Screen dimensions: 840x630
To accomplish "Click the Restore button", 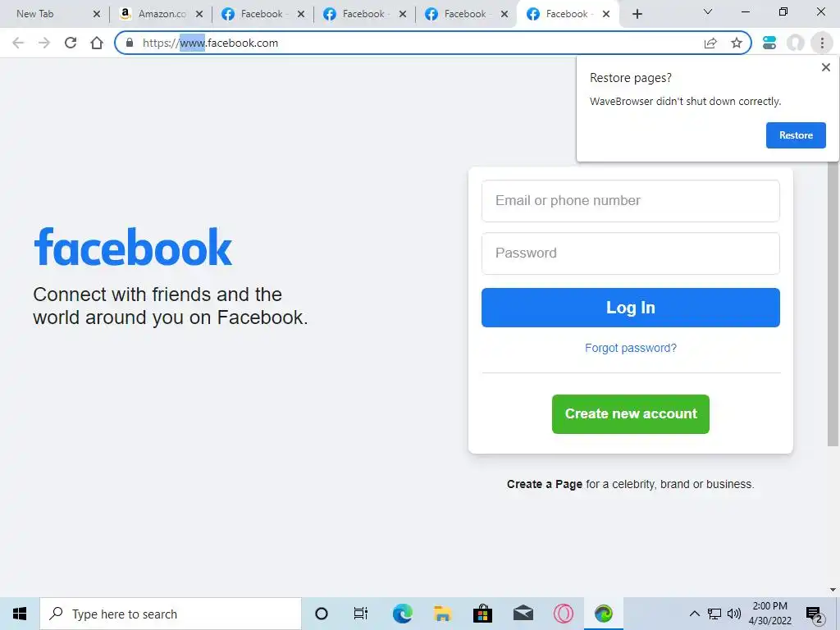I will tap(796, 135).
